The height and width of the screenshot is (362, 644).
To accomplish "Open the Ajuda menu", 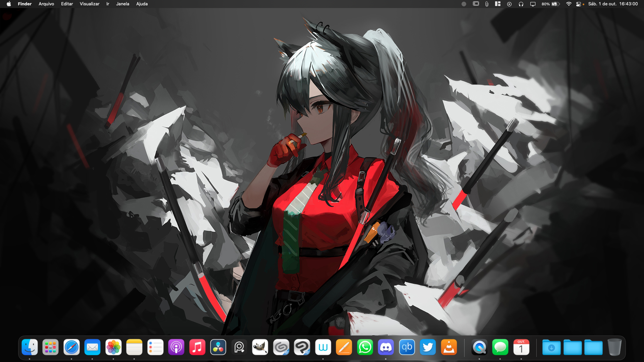I will click(142, 4).
